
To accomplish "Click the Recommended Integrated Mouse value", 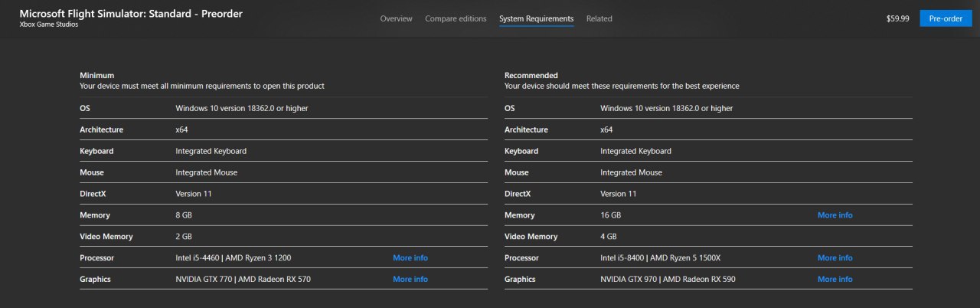I will 631,172.
